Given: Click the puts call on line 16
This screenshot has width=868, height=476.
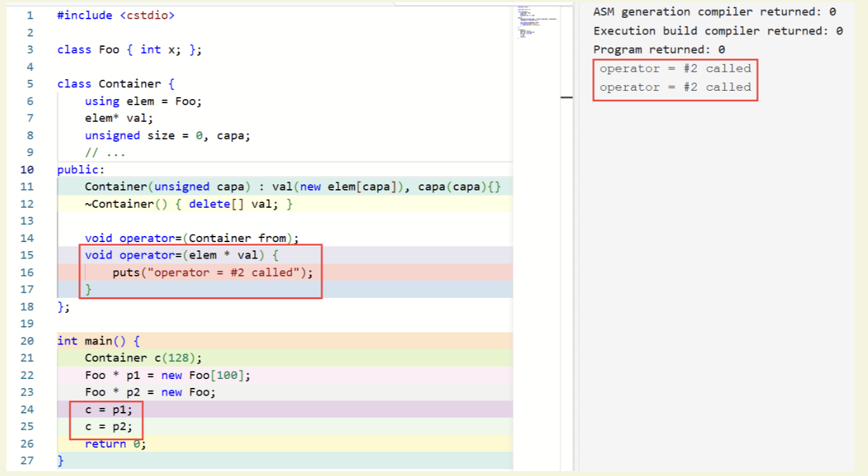Looking at the screenshot, I should (212, 272).
